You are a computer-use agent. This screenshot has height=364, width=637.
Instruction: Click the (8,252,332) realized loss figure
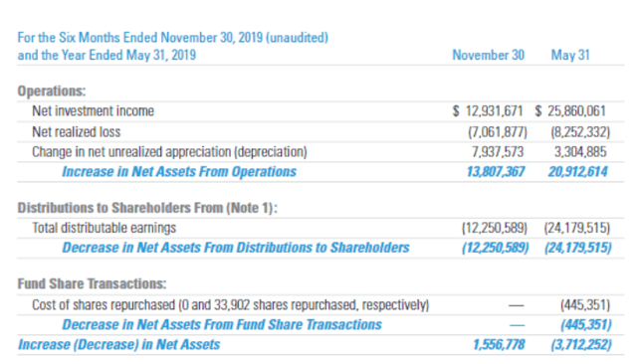point(580,132)
